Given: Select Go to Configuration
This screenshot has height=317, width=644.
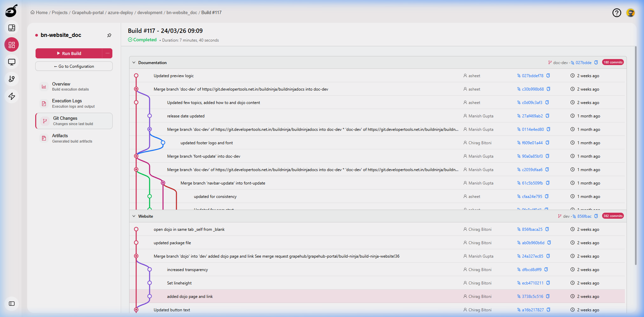Looking at the screenshot, I should pos(74,66).
